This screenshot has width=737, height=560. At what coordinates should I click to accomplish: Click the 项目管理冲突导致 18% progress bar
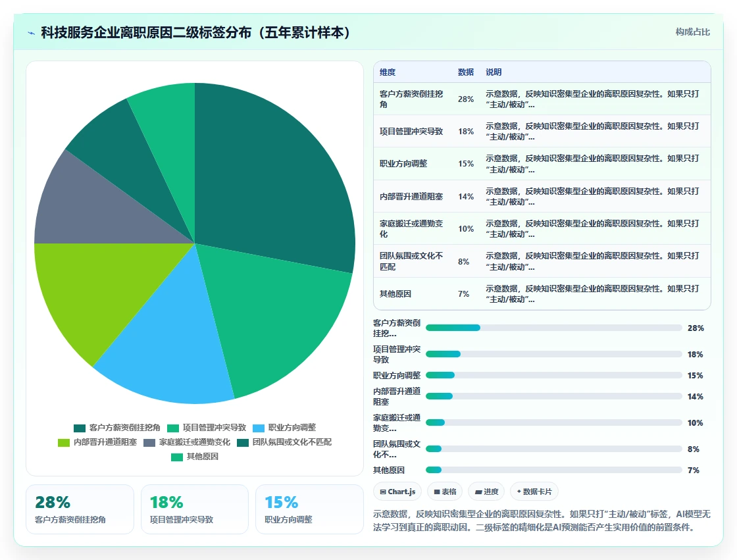(x=553, y=354)
